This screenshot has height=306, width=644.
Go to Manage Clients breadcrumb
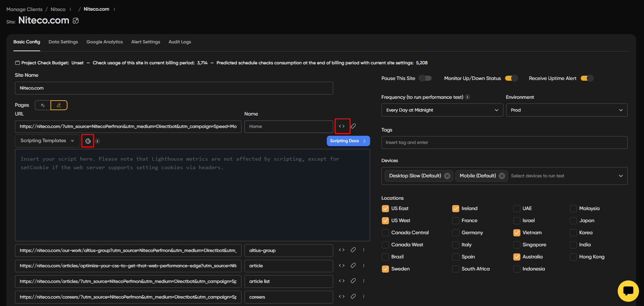pyautogui.click(x=24, y=9)
